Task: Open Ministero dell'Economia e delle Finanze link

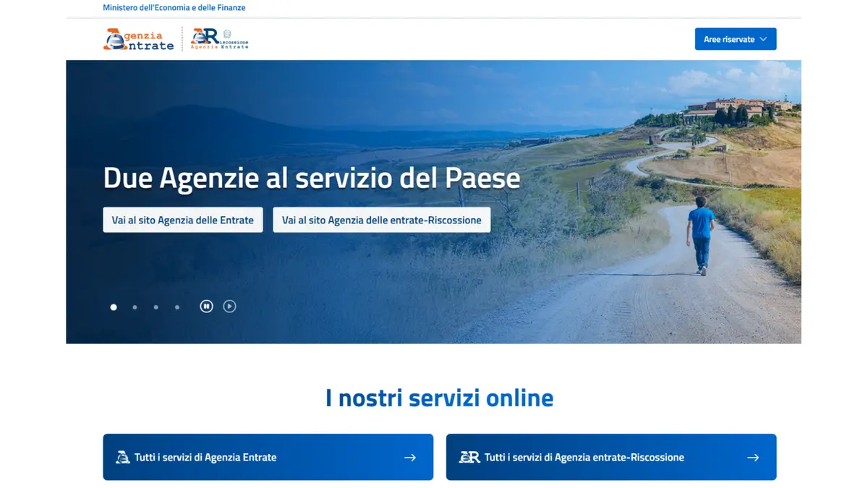Action: pos(174,8)
